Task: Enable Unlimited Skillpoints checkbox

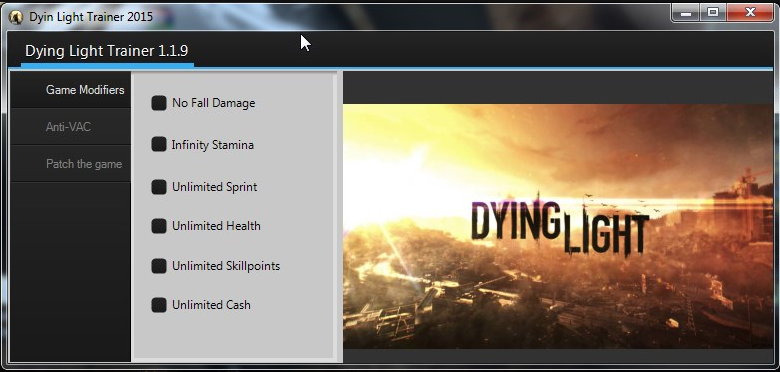Action: (x=159, y=266)
